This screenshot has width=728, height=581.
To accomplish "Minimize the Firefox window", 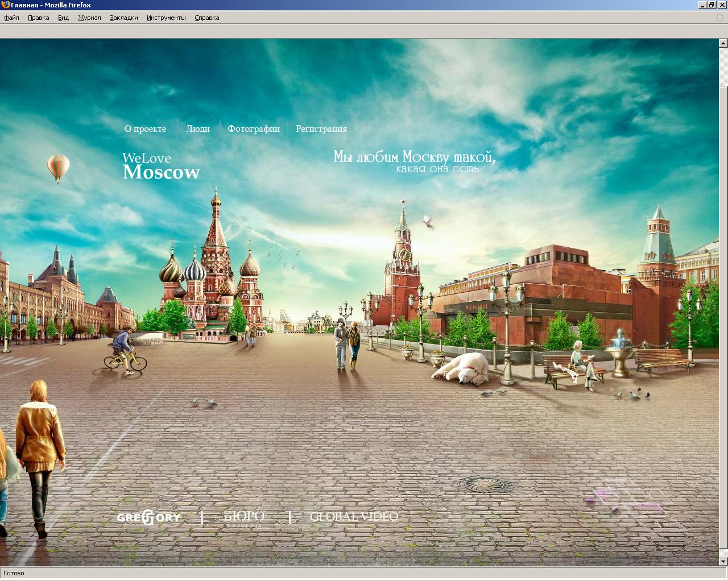I will pyautogui.click(x=702, y=5).
